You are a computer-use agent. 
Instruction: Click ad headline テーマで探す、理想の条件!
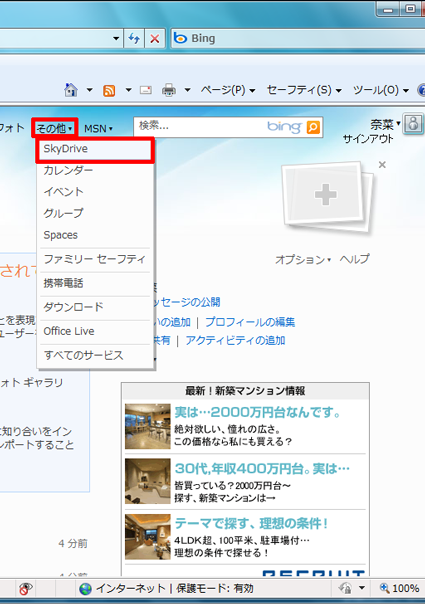(x=251, y=523)
